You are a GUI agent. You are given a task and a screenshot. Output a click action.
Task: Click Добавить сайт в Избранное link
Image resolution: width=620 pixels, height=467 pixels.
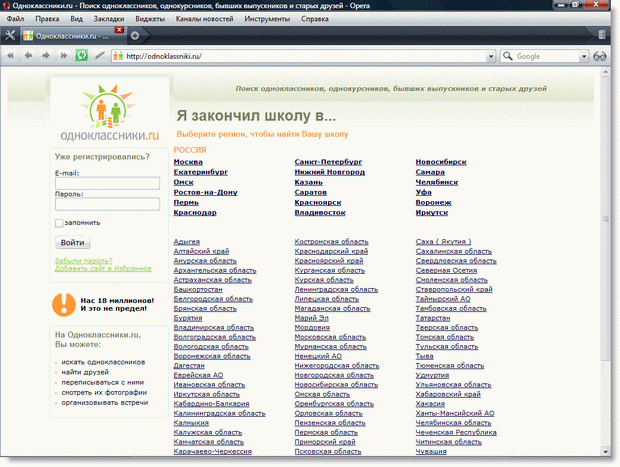(103, 268)
